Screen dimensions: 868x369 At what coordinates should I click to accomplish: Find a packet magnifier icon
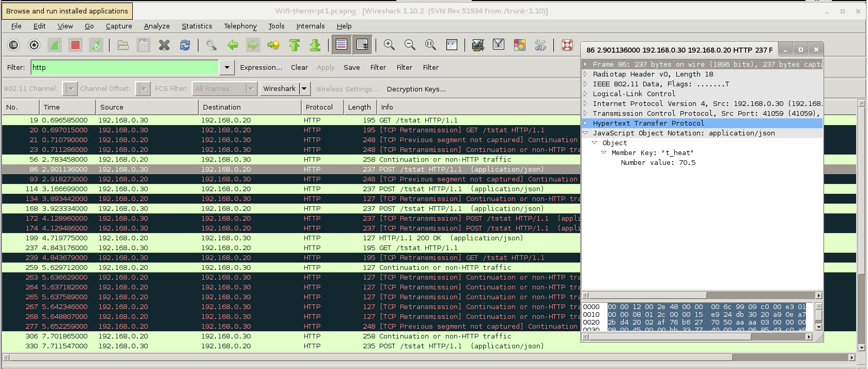(x=211, y=45)
